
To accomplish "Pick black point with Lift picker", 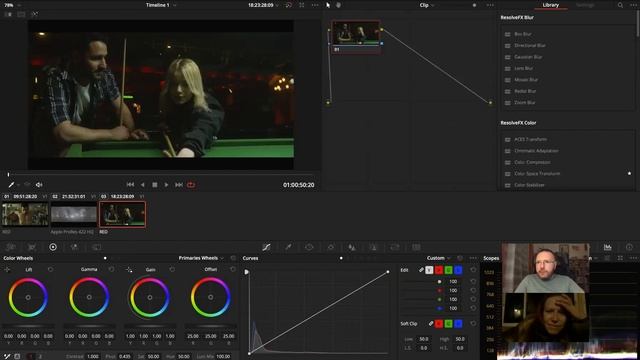I will [7, 269].
